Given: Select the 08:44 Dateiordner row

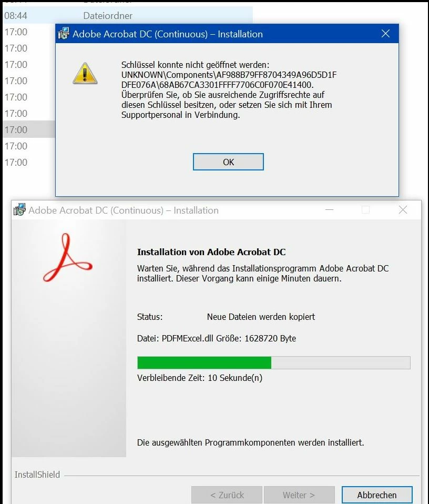Looking at the screenshot, I should click(x=127, y=15).
